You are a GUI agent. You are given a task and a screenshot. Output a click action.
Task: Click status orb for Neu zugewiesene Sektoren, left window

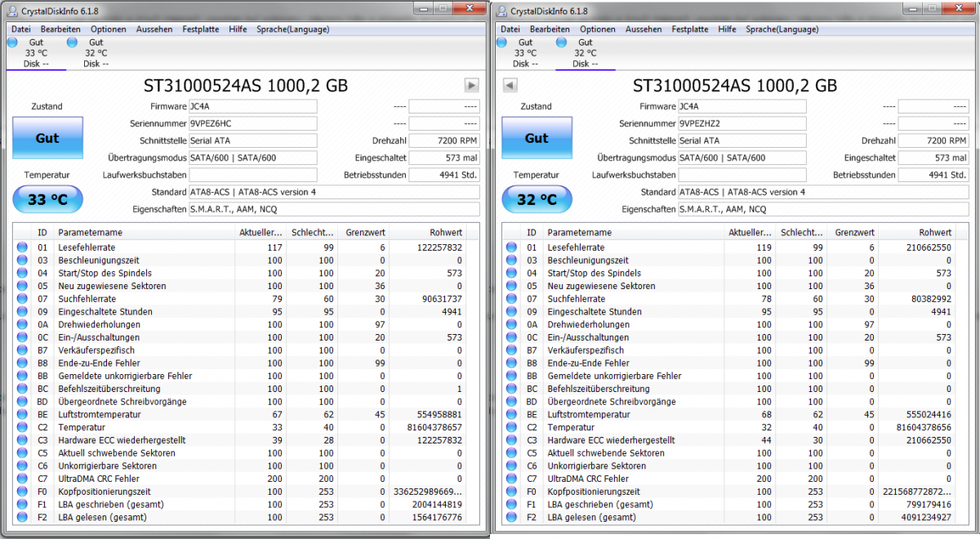(x=22, y=286)
